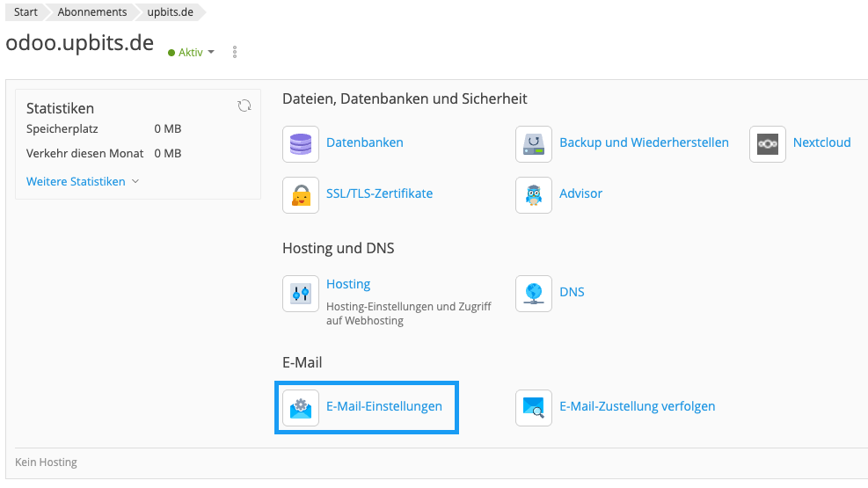Viewport: 868px width, 488px height.
Task: Expand Weitere Statistiken section
Action: coord(83,182)
